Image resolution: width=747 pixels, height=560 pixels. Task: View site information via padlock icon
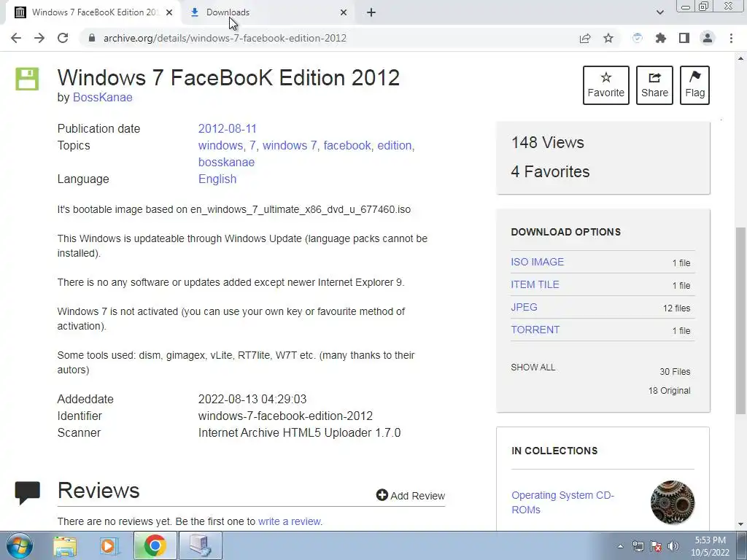pyautogui.click(x=92, y=38)
